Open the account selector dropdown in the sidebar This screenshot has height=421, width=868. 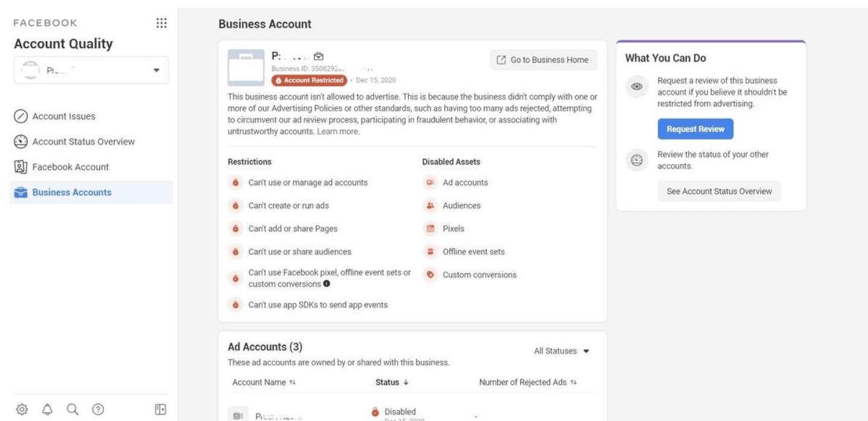point(91,70)
